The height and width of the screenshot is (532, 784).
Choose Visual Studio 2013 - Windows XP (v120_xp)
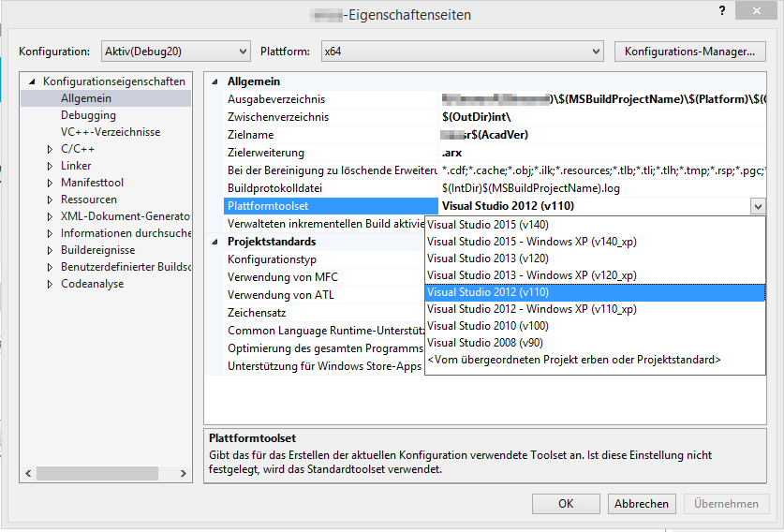(595, 275)
